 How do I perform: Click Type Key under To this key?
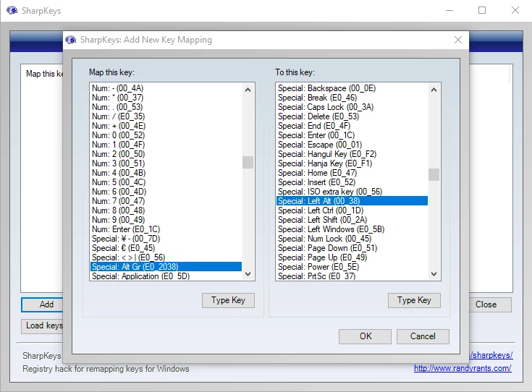click(x=414, y=300)
